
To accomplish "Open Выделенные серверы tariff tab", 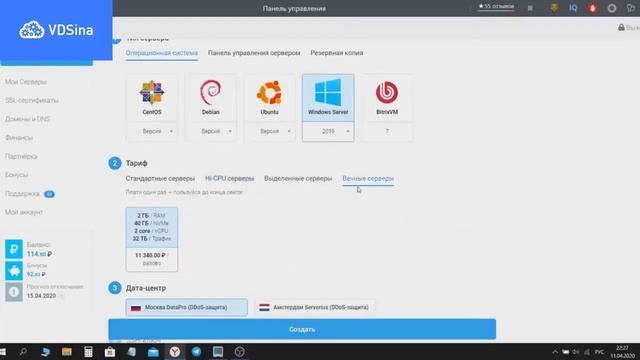I will (298, 178).
